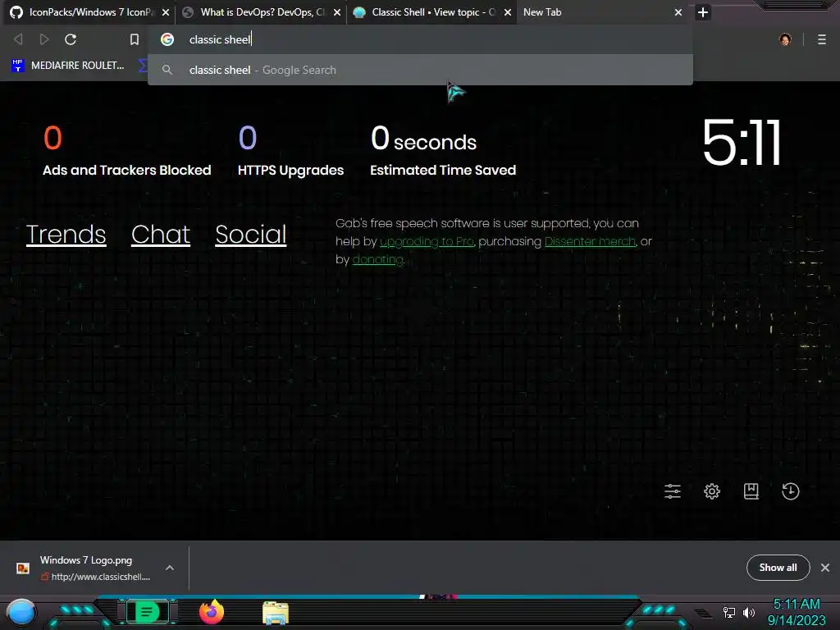The height and width of the screenshot is (630, 840).
Task: Open the settings gear on new tab page
Action: [x=712, y=491]
